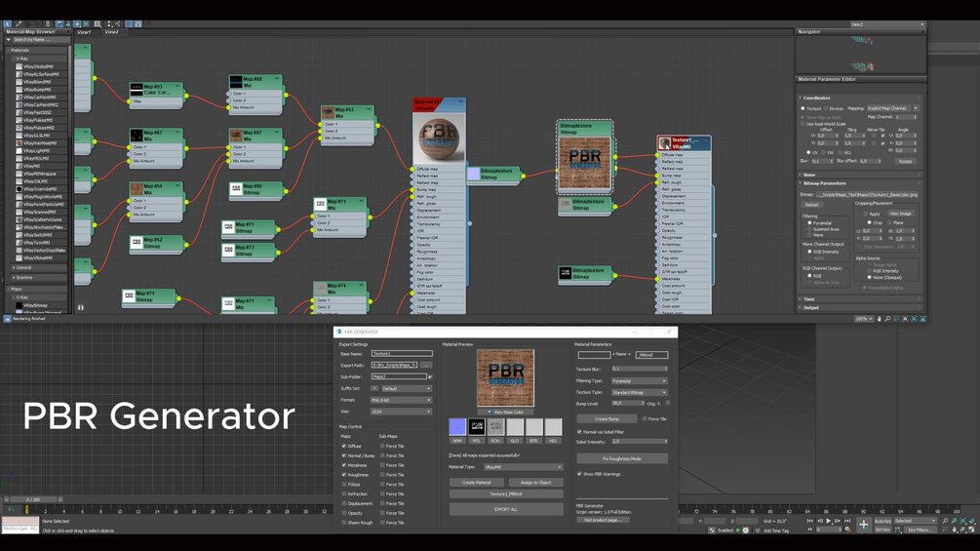980x551 pixels.
Task: Switch to the View1 tab
Action: [84, 32]
